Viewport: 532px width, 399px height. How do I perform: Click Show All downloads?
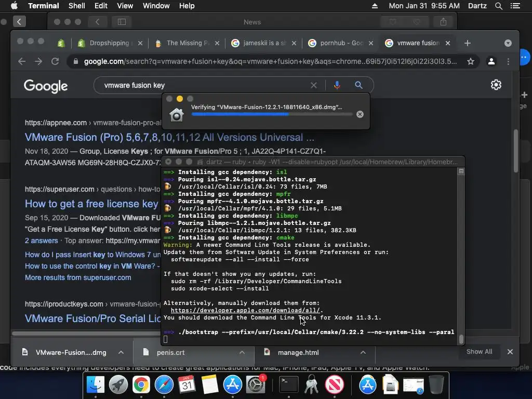(479, 352)
